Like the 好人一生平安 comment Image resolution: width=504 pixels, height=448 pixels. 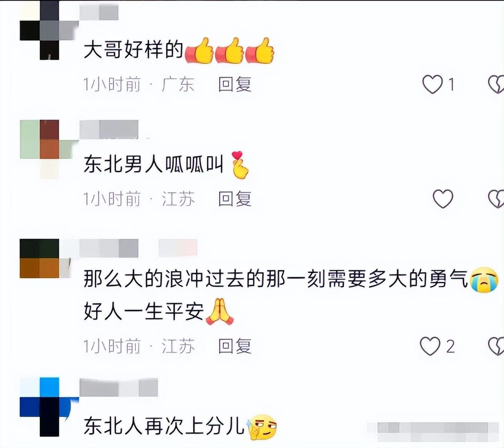point(430,346)
